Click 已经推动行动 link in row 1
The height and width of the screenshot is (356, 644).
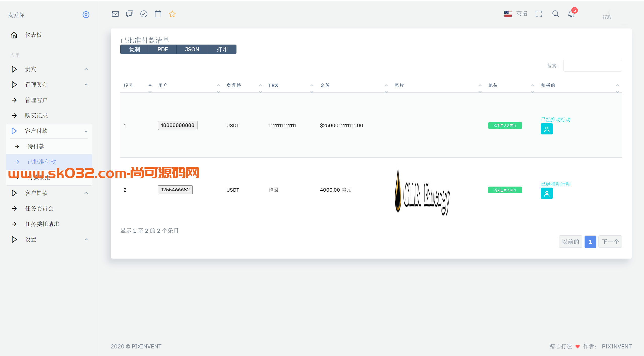point(556,120)
